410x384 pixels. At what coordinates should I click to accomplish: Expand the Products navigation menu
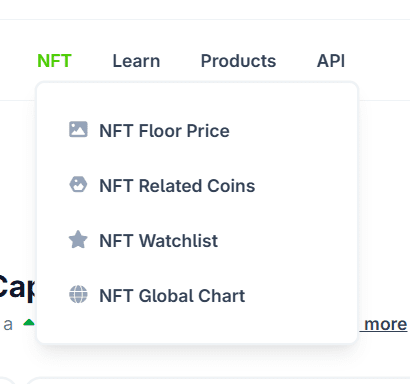238,61
